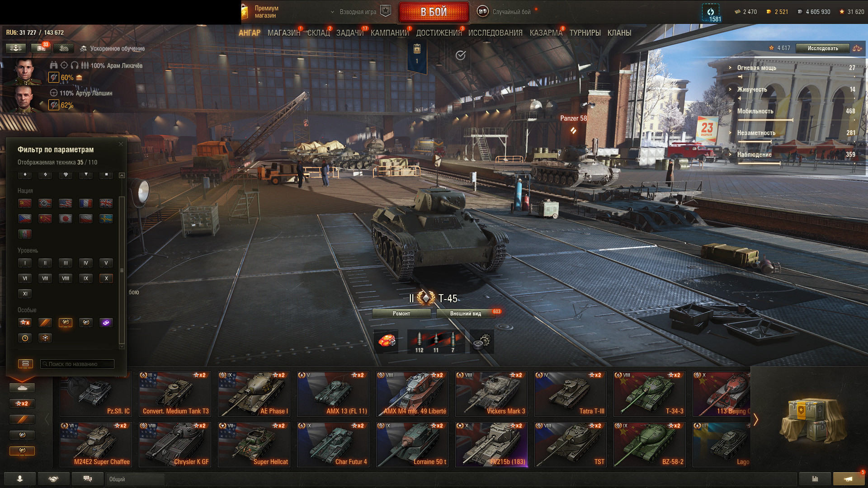The height and width of the screenshot is (488, 868).
Task: Filter tanks by the USSR flag
Action: click(x=25, y=203)
